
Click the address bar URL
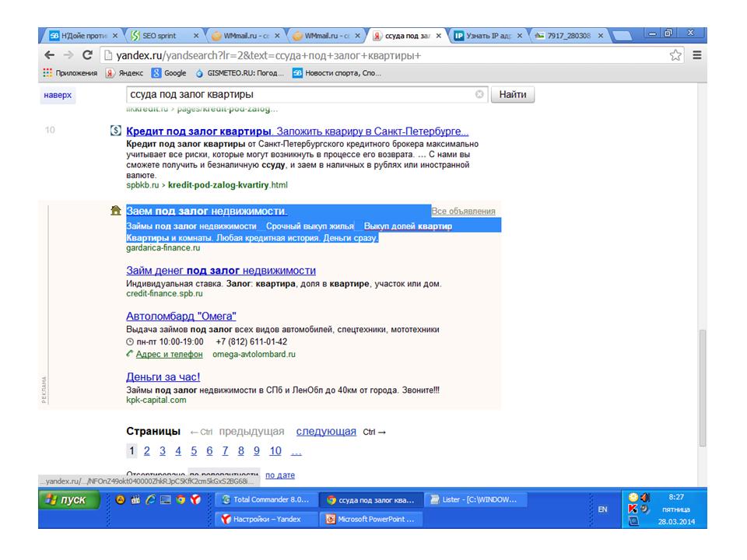(268, 56)
